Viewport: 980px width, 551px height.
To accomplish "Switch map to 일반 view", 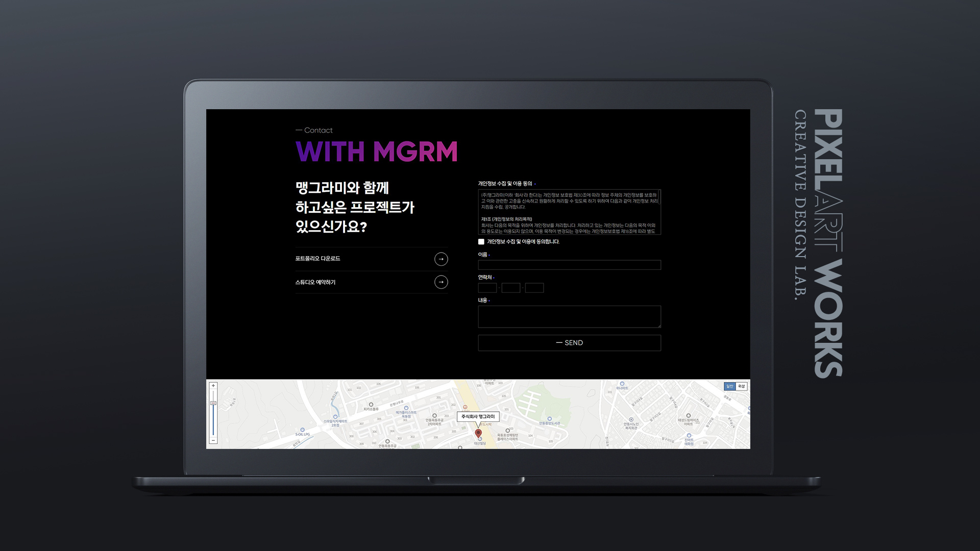I will (x=730, y=386).
